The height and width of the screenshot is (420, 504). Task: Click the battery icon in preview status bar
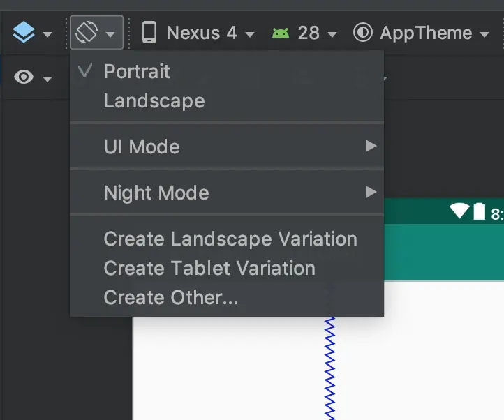pyautogui.click(x=480, y=211)
